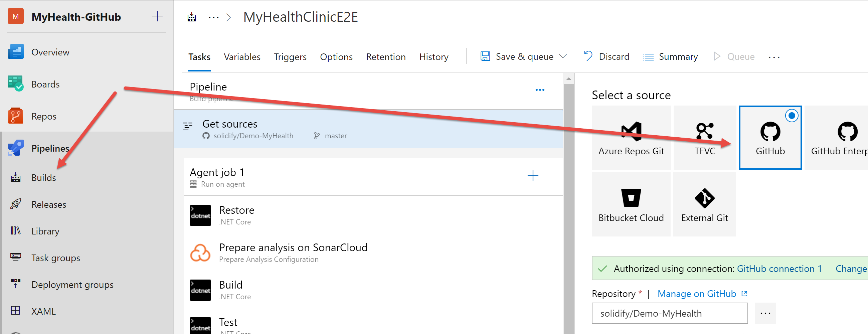Switch to the Triggers tab
Viewport: 868px width, 334px height.
[x=290, y=57]
